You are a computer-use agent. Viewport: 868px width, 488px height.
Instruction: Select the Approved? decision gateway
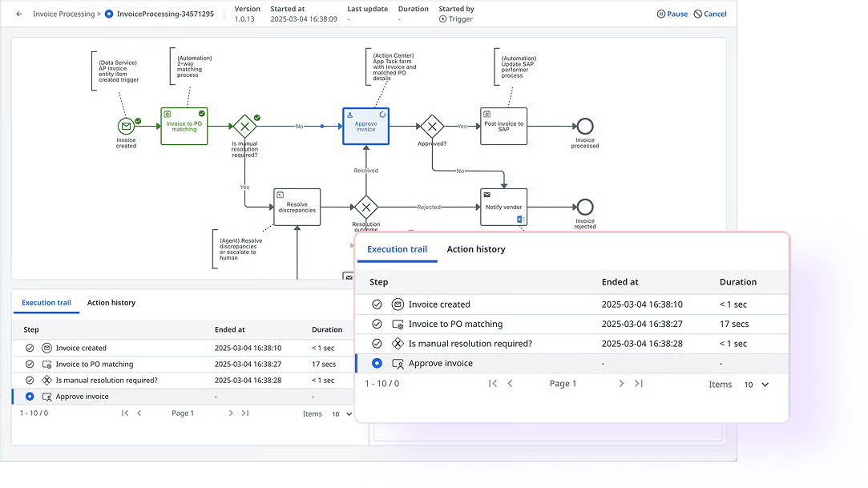(432, 126)
